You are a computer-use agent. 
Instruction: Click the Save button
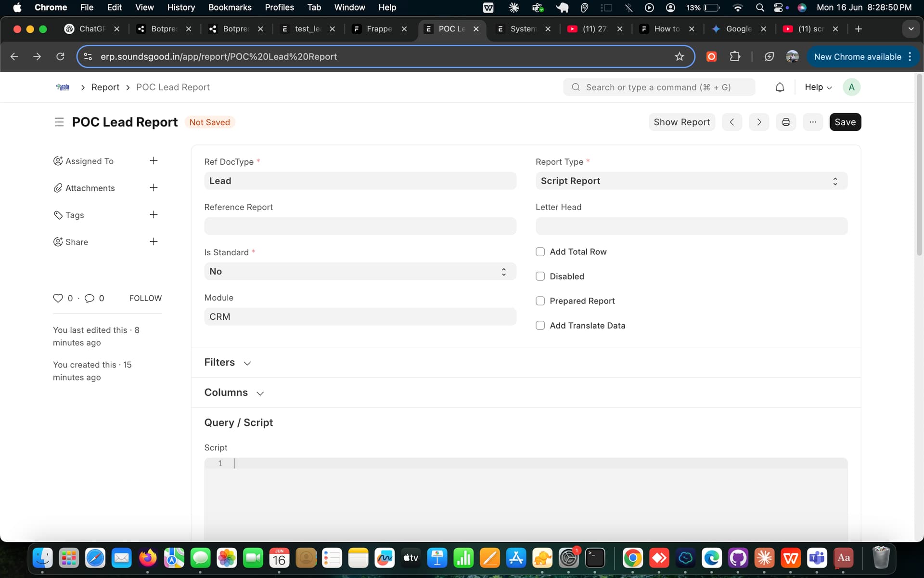845,122
